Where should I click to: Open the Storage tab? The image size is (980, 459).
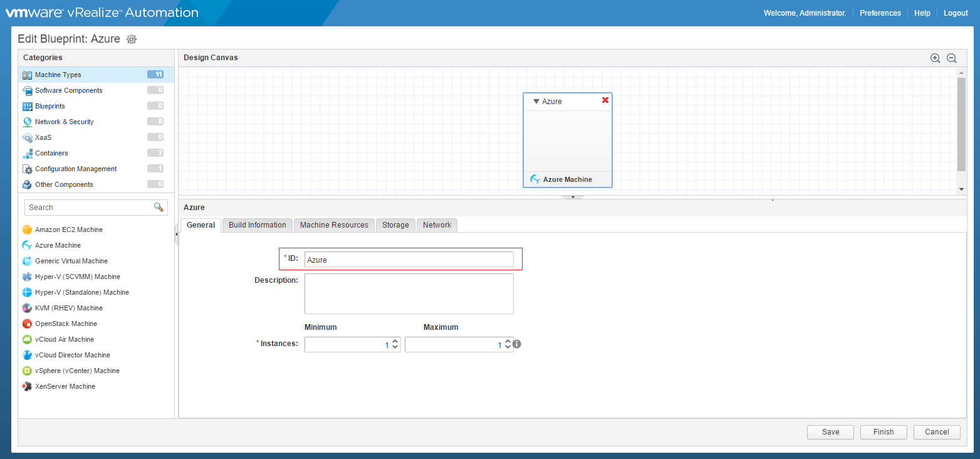tap(395, 224)
